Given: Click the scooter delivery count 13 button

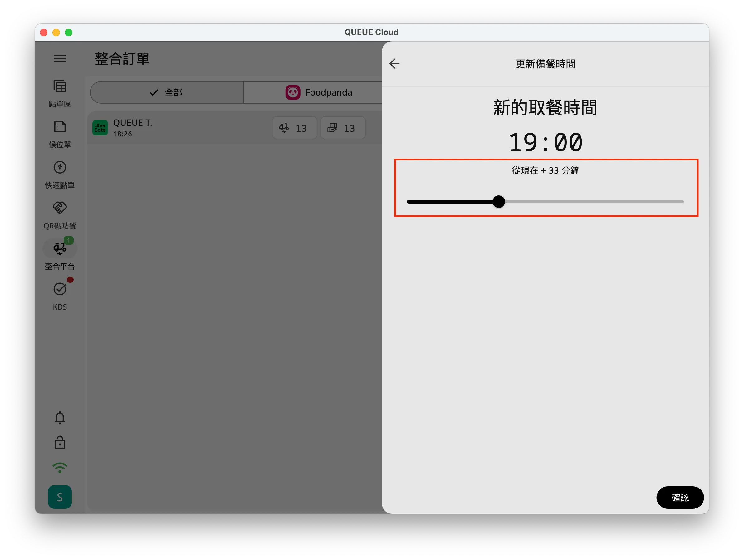Looking at the screenshot, I should click(x=294, y=128).
